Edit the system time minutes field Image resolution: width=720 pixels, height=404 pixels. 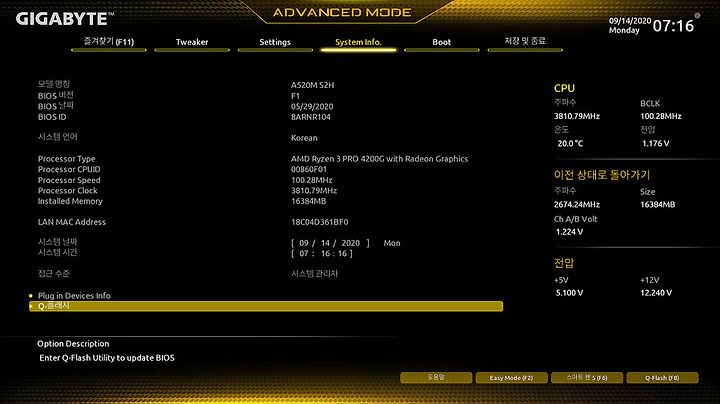click(x=325, y=253)
